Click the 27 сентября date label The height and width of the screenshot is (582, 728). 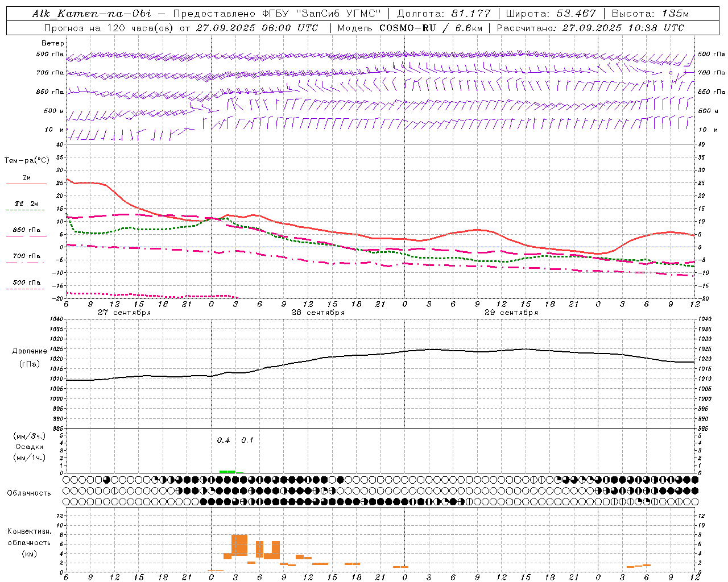(124, 313)
